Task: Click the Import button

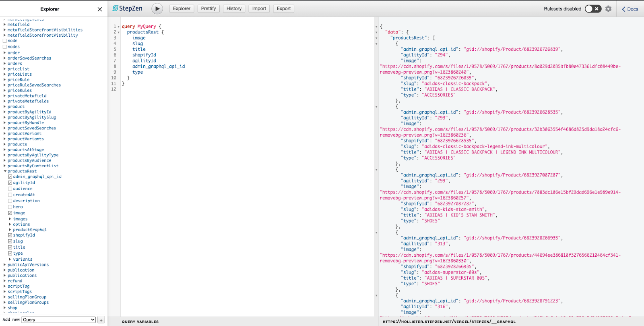Action: [259, 8]
